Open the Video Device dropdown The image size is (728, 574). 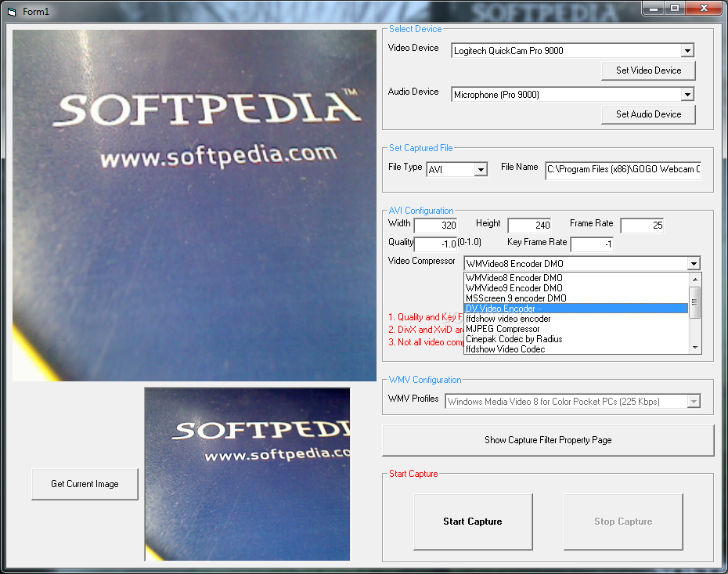(687, 51)
